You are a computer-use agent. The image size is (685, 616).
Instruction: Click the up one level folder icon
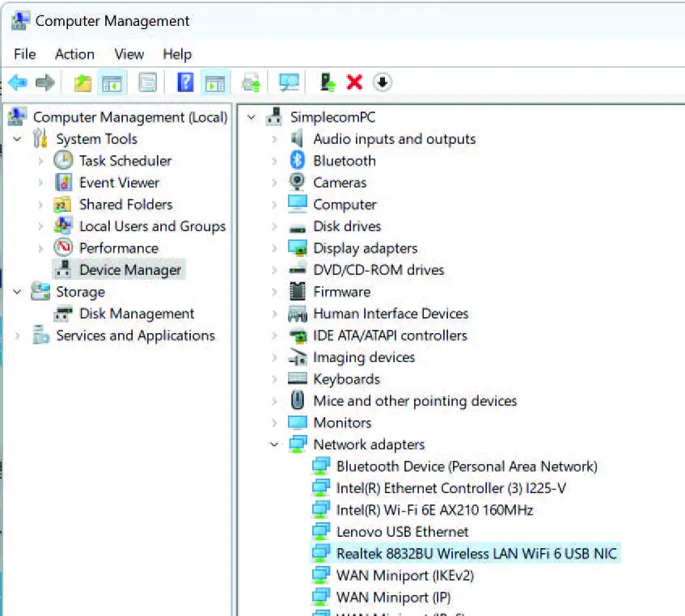82,82
